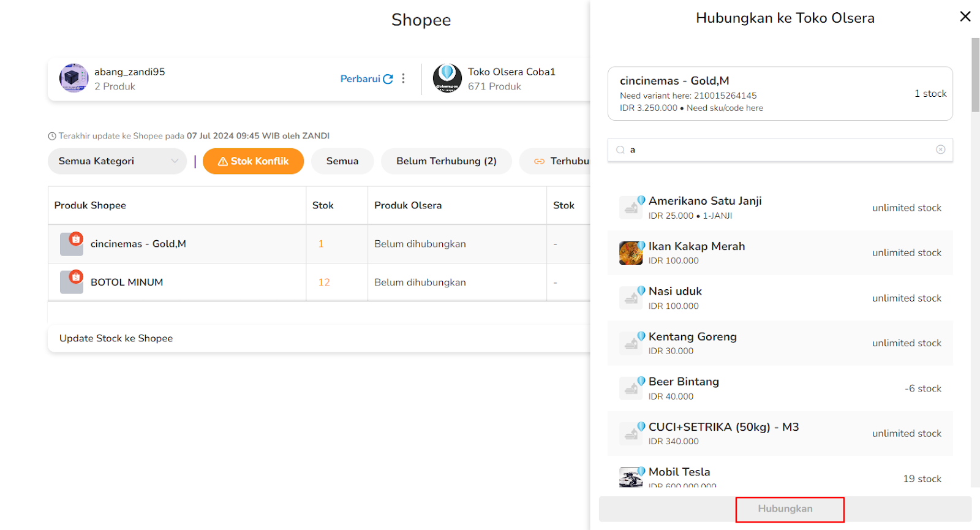Close the Hubungkan ke Toko Olsera panel

[965, 17]
